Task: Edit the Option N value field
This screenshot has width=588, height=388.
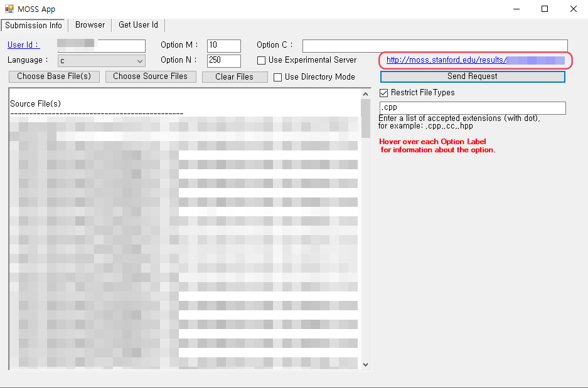Action: click(x=224, y=61)
